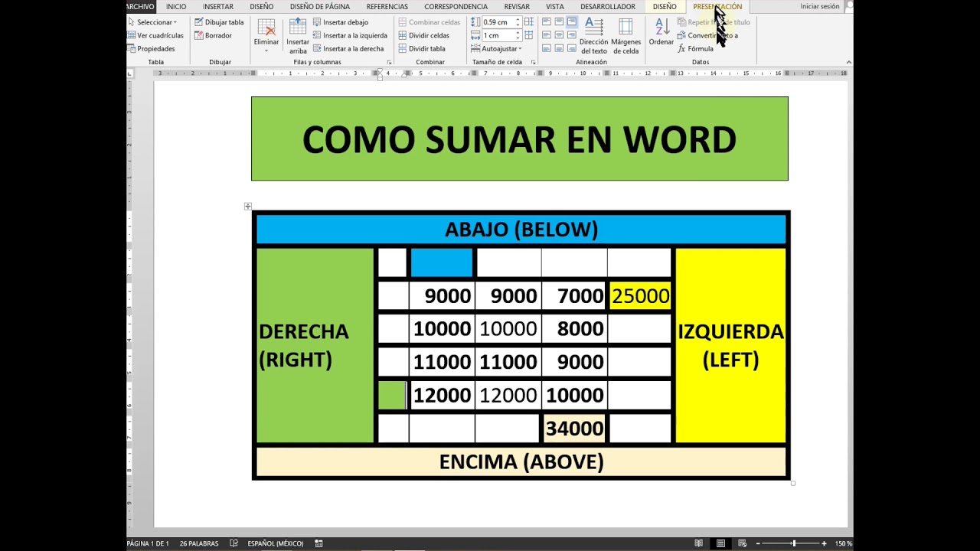
Task: Switch to CORRESPONDENCIA tab
Action: 456,6
